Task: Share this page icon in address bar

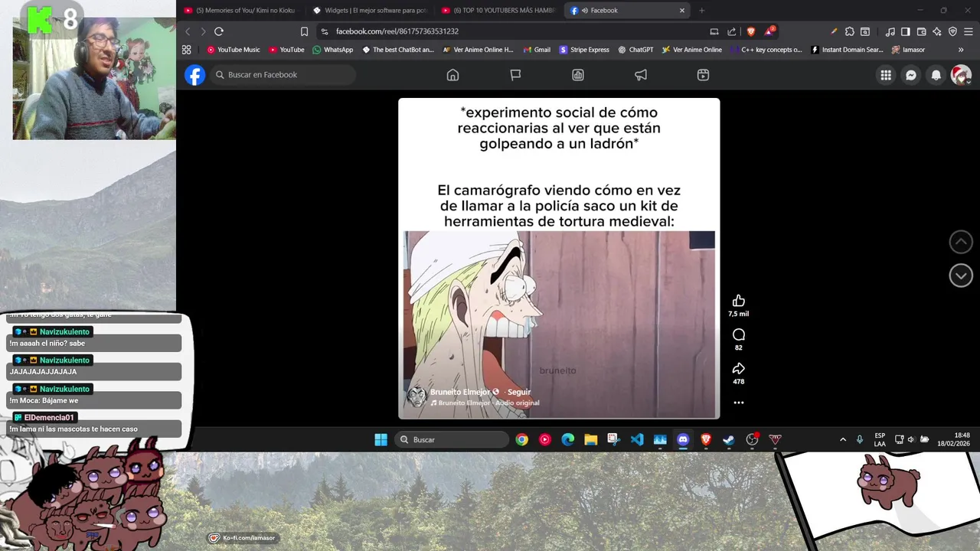Action: 732,31
